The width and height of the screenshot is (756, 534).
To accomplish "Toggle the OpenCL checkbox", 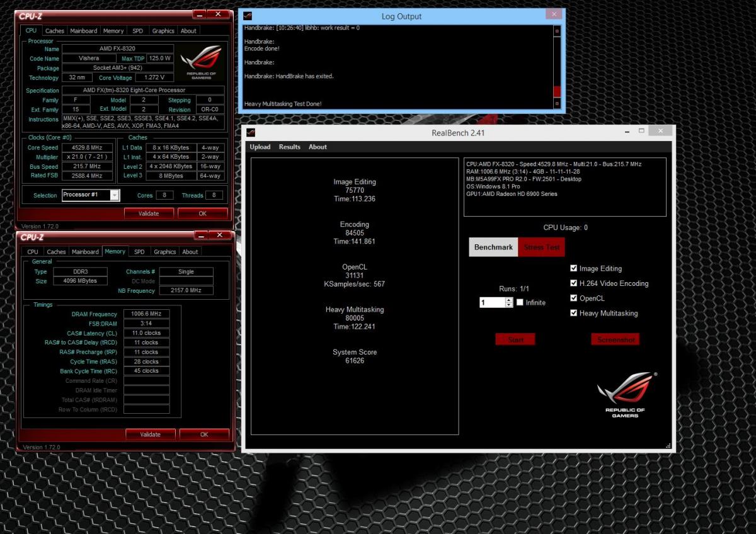I will pyautogui.click(x=573, y=298).
